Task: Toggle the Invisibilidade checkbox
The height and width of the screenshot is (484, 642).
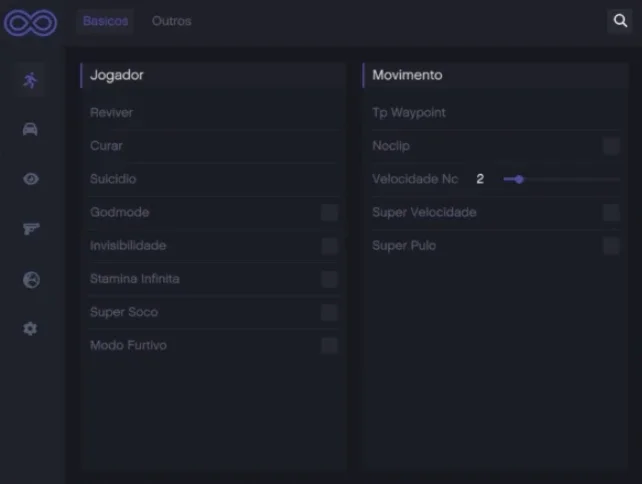Action: 329,246
